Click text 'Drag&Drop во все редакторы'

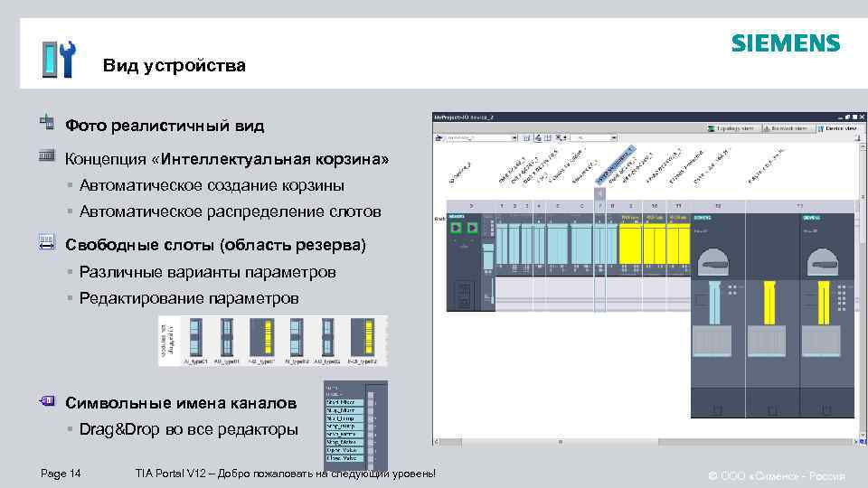click(x=189, y=429)
